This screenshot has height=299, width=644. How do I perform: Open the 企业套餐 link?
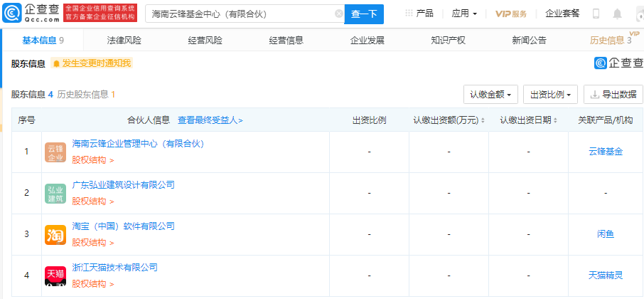pos(562,13)
